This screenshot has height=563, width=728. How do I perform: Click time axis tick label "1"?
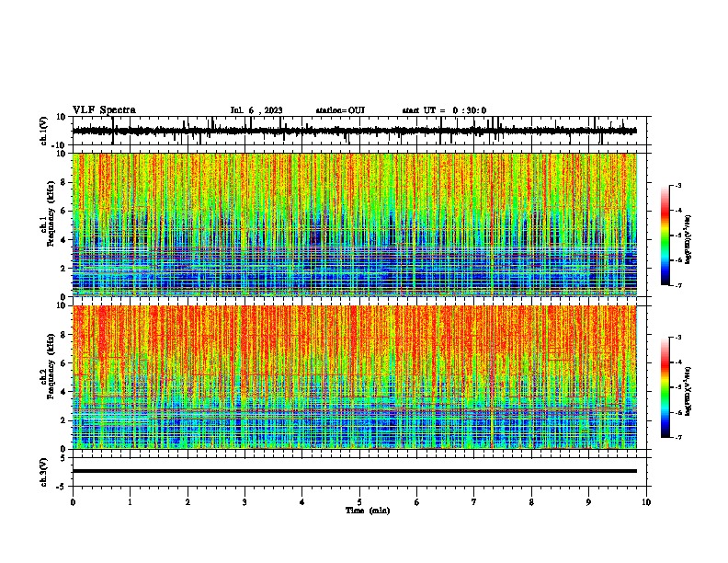point(130,502)
